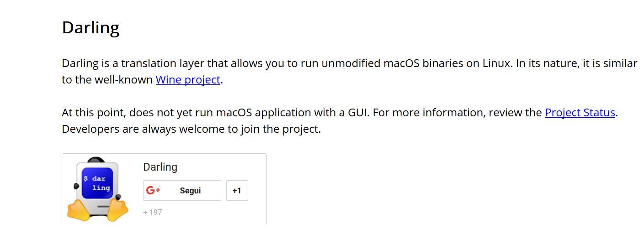Click the black handle atop the mascot
This screenshot has width=644, height=250.
pos(96,161)
